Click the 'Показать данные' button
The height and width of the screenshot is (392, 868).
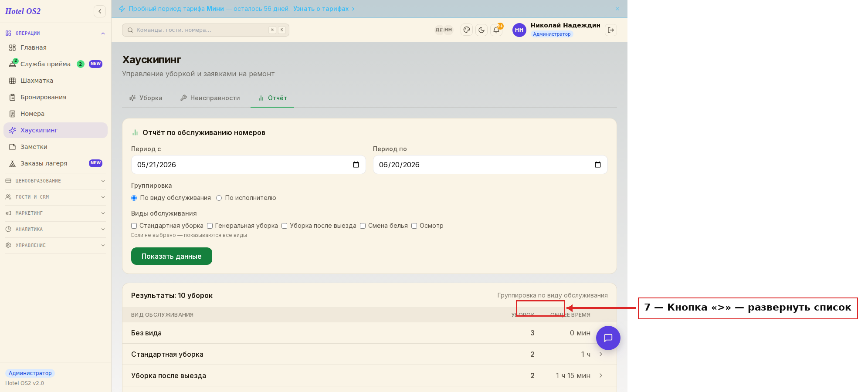coord(172,256)
